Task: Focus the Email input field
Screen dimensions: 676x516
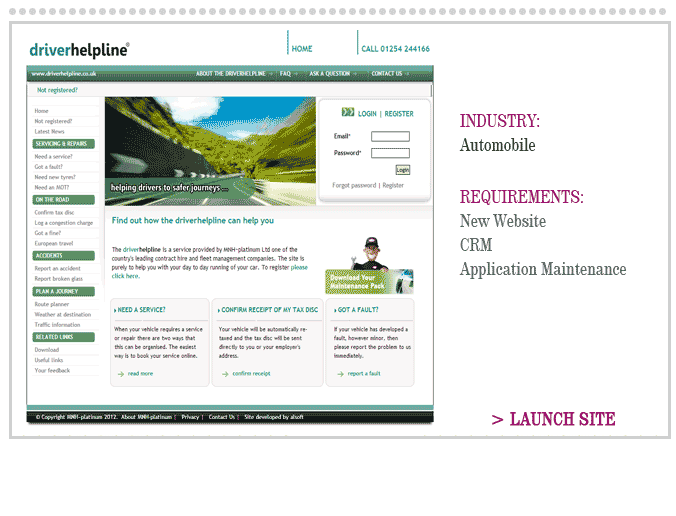Action: point(389,136)
